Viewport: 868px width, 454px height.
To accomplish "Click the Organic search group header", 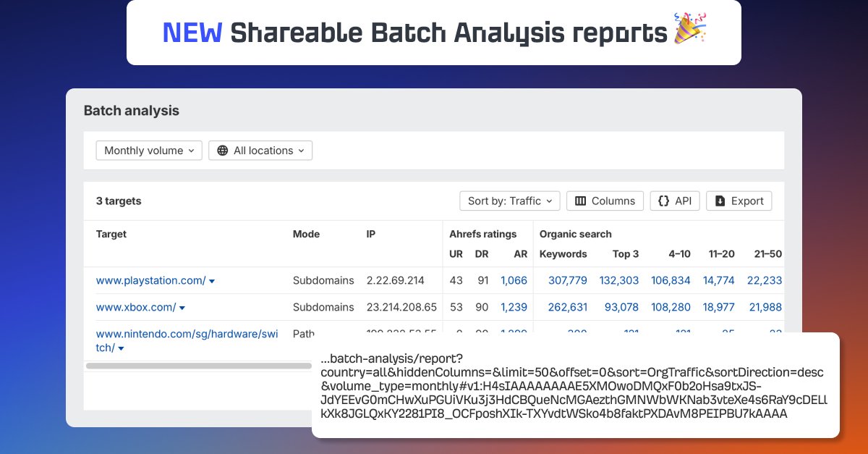I will (x=576, y=234).
